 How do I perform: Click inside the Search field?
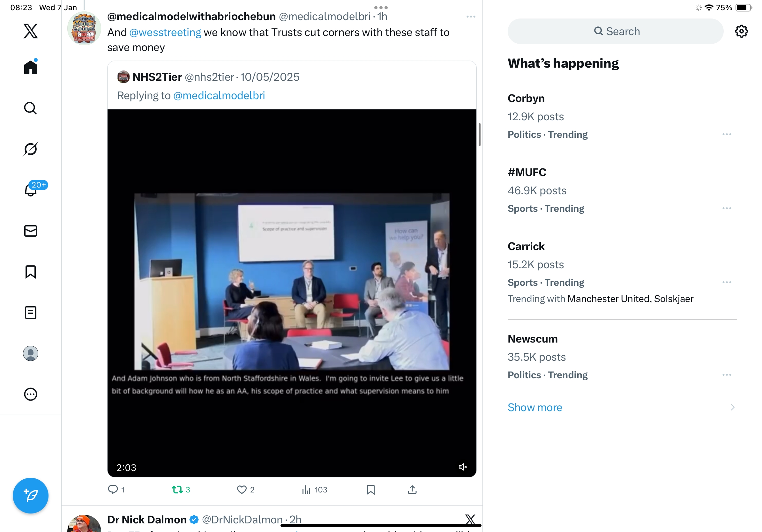click(616, 31)
